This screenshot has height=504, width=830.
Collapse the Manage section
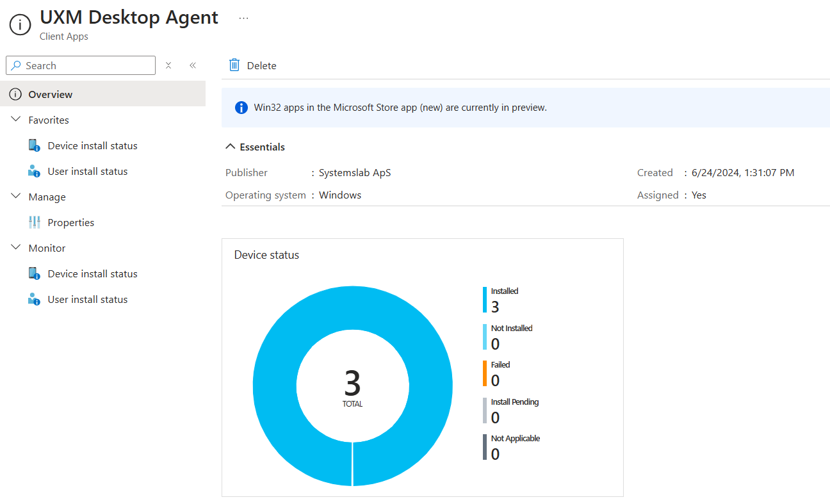point(16,197)
